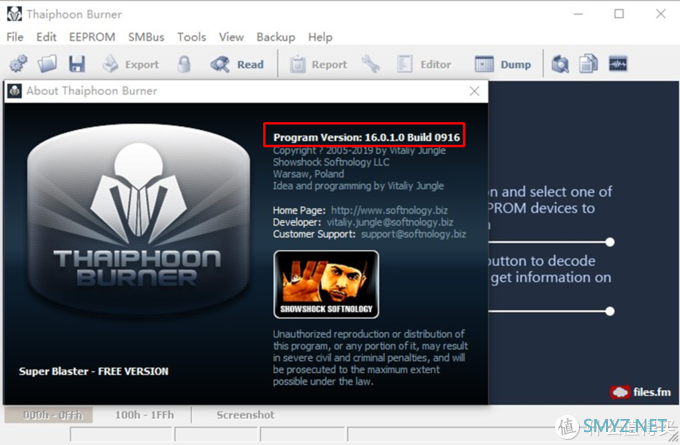Screen dimensions: 680x445
Task: Open the Edit menu
Action: coord(46,37)
